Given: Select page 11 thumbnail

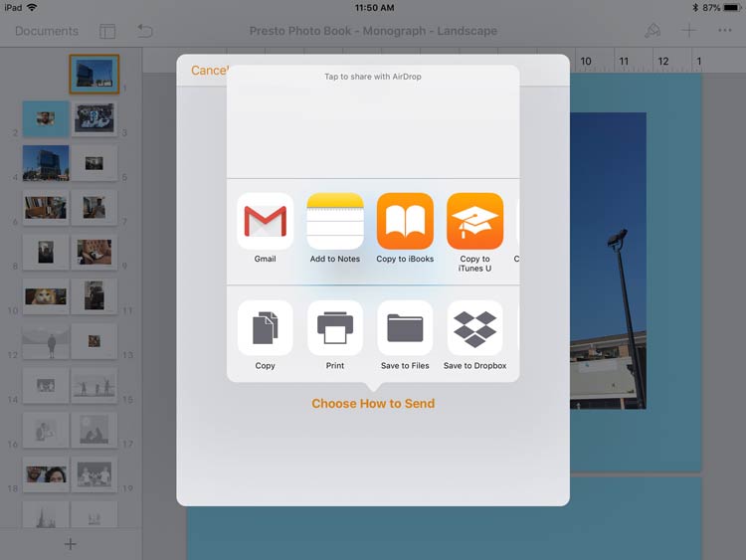Looking at the screenshot, I should click(x=94, y=296).
